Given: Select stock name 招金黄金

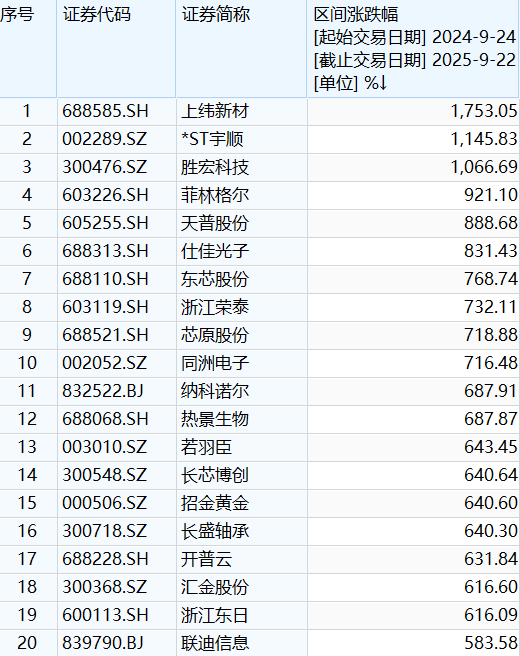Looking at the screenshot, I should click(215, 503).
